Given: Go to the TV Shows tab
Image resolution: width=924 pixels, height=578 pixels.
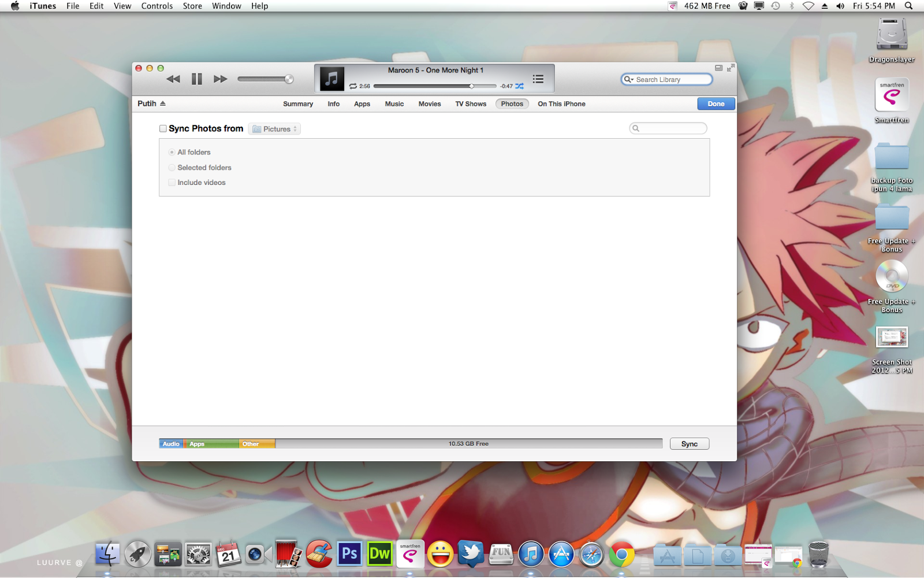Looking at the screenshot, I should coord(471,104).
